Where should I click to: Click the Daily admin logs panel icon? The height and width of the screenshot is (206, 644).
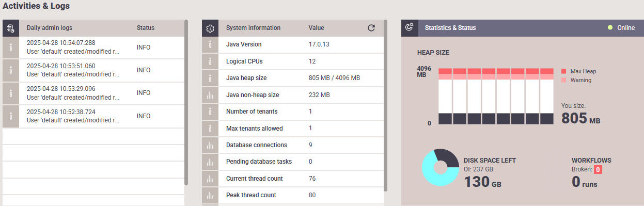pos(11,28)
